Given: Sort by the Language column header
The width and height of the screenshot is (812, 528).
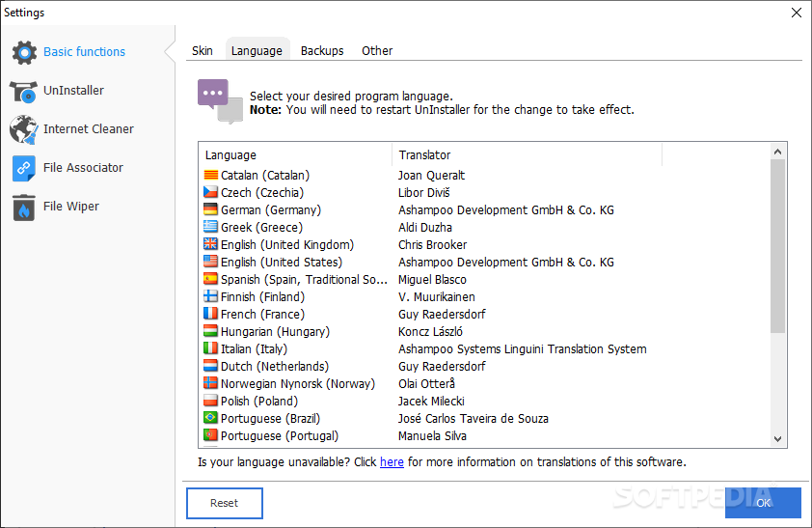Looking at the screenshot, I should [295, 155].
